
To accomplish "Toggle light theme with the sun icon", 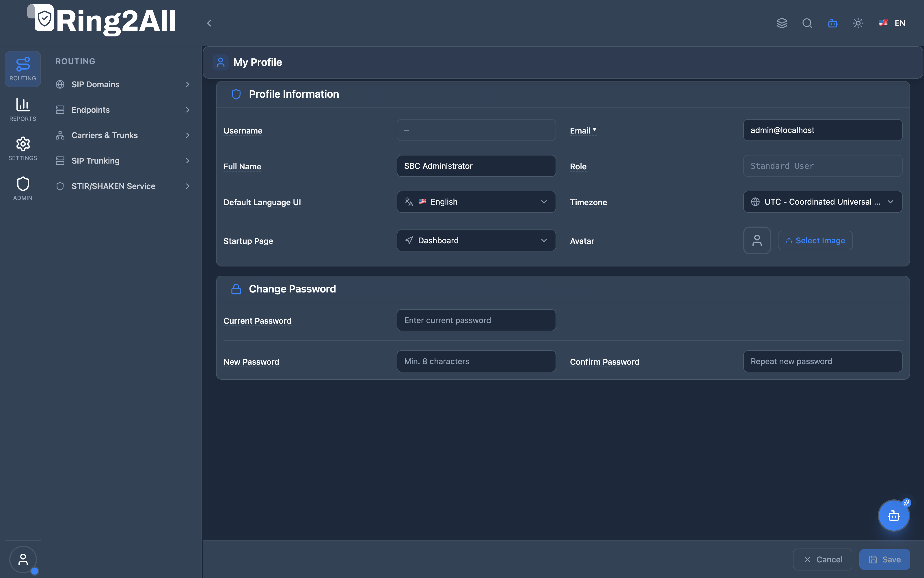I will click(x=858, y=23).
